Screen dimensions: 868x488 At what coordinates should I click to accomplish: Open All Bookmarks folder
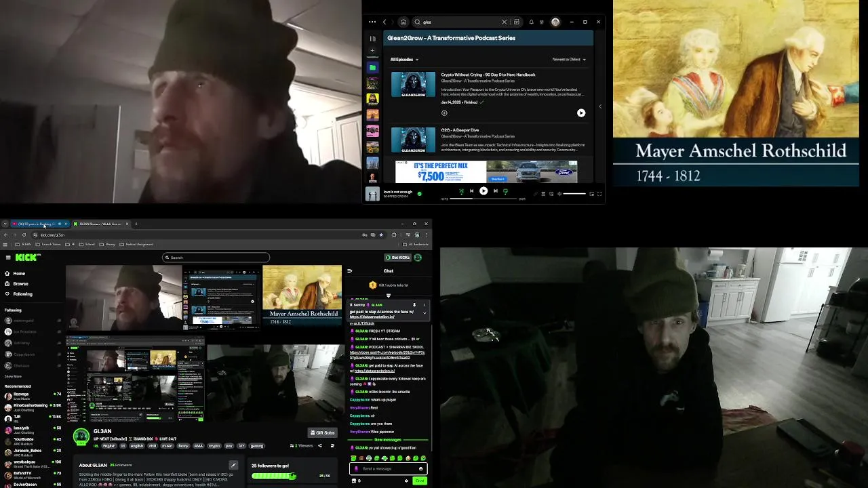pyautogui.click(x=414, y=244)
